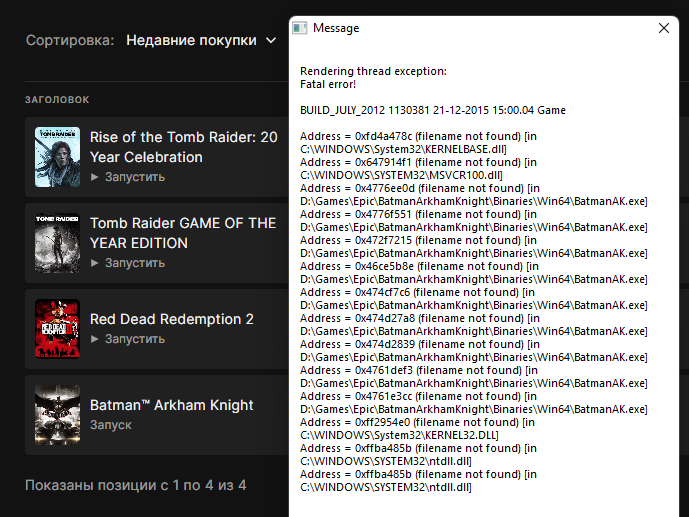Click the Показаны позиции с 1 по 4 text
689x517 pixels.
(135, 485)
